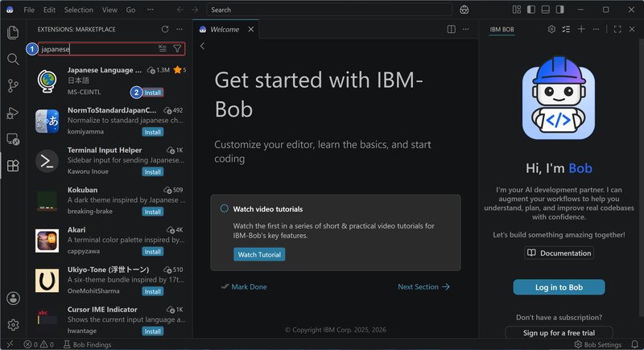Sign up for a free trial
Viewport: 644px width, 350px height.
point(559,333)
